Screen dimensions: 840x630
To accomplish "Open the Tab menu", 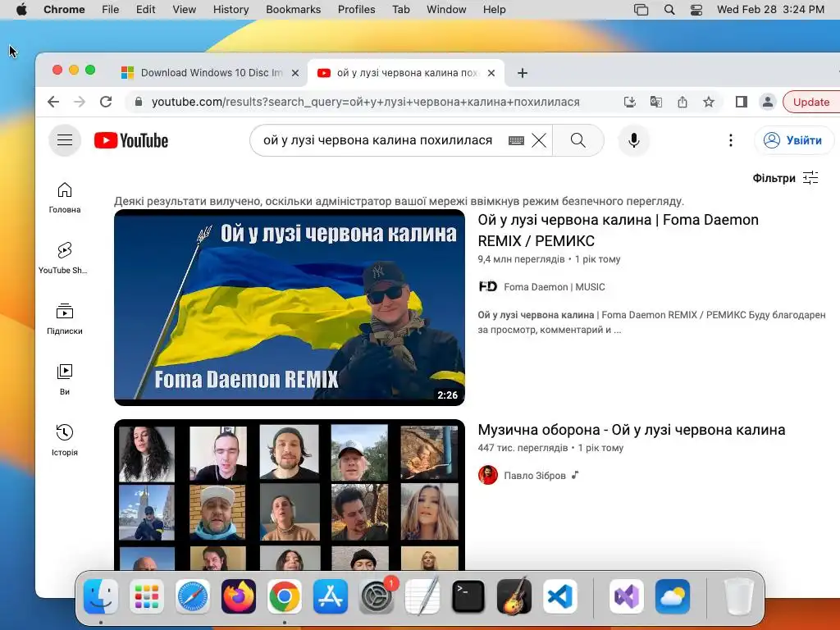I will coord(400,9).
